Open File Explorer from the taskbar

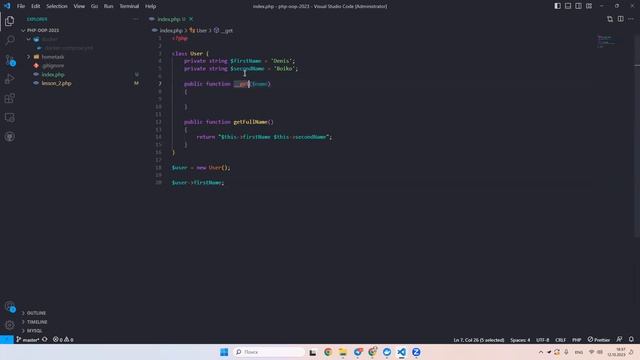coord(342,352)
